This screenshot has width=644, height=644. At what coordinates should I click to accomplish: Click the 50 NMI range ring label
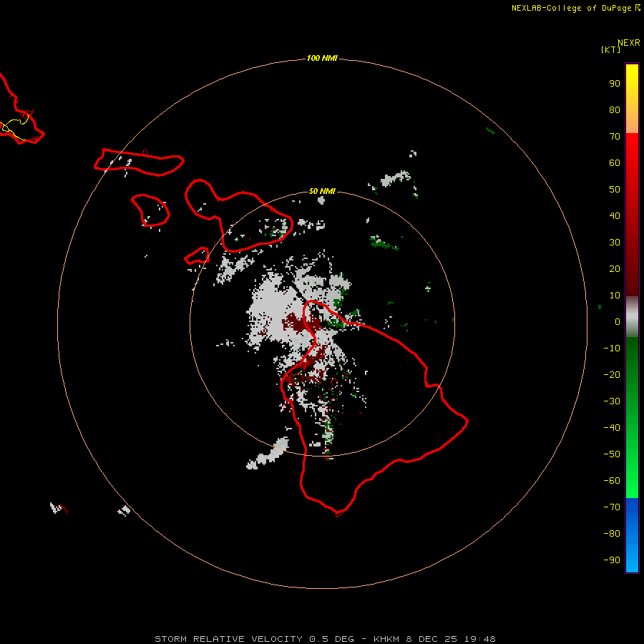322,191
